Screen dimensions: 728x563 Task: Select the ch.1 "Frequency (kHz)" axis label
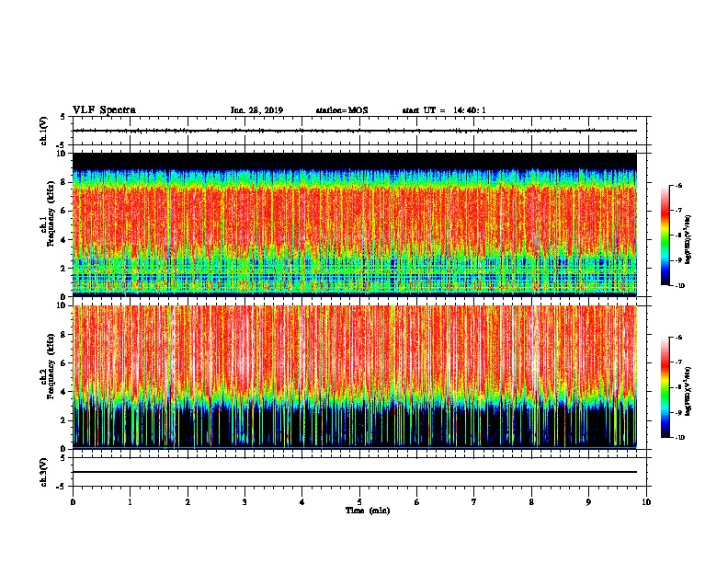click(x=51, y=213)
